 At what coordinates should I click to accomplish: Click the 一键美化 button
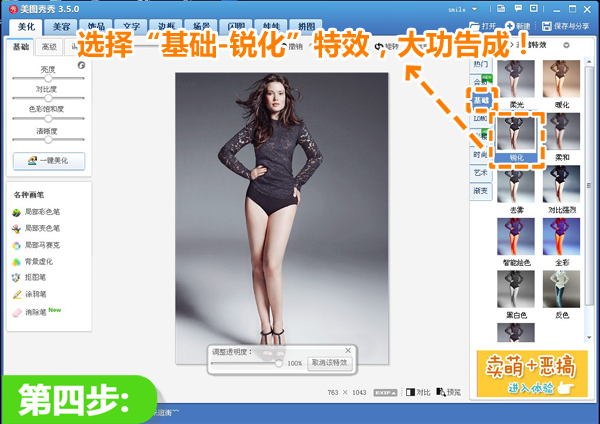[x=49, y=161]
